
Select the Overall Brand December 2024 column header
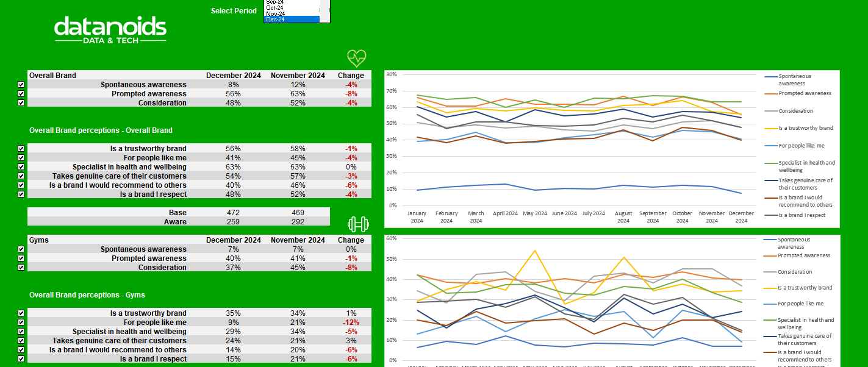(x=233, y=76)
